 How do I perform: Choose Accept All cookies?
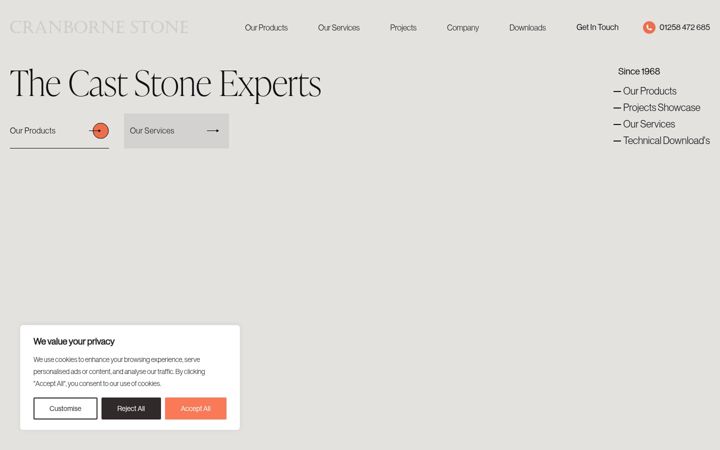196,408
